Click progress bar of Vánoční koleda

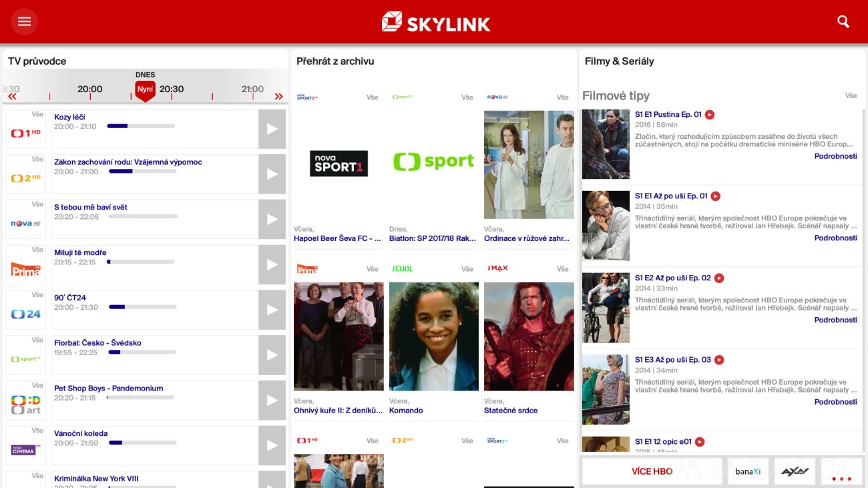pyautogui.click(x=142, y=443)
